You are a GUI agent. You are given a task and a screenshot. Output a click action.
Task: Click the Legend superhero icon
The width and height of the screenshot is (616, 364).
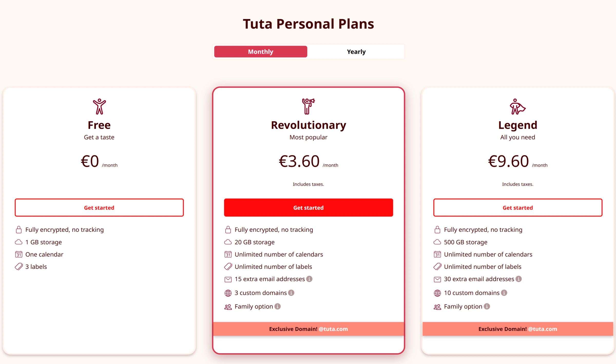[517, 106]
